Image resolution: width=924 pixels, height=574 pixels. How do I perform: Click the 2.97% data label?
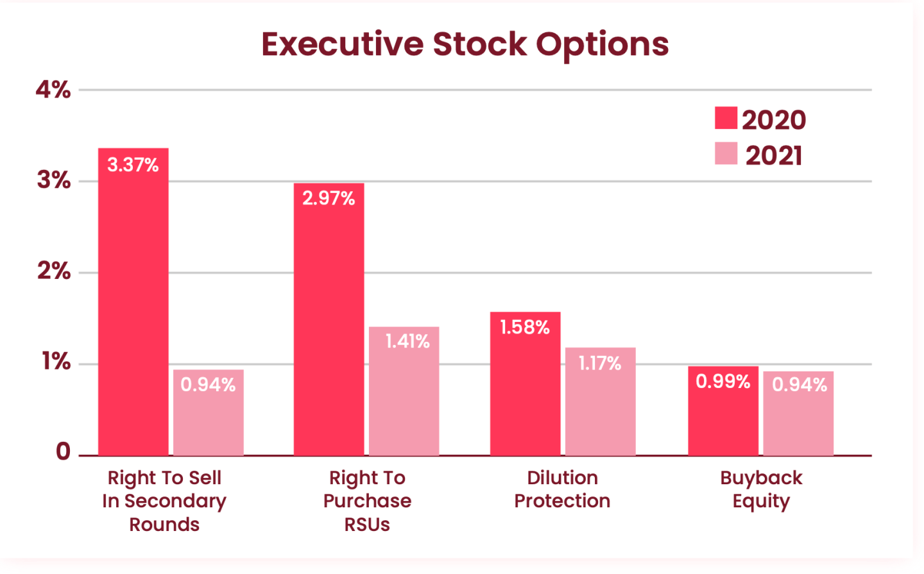point(329,198)
